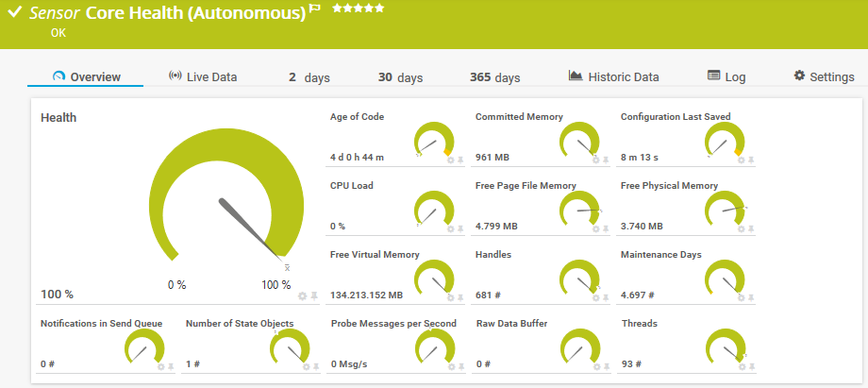Viewport: 868px width, 388px height.
Task: Open Raw Data Buffer gear icon
Action: pyautogui.click(x=596, y=366)
